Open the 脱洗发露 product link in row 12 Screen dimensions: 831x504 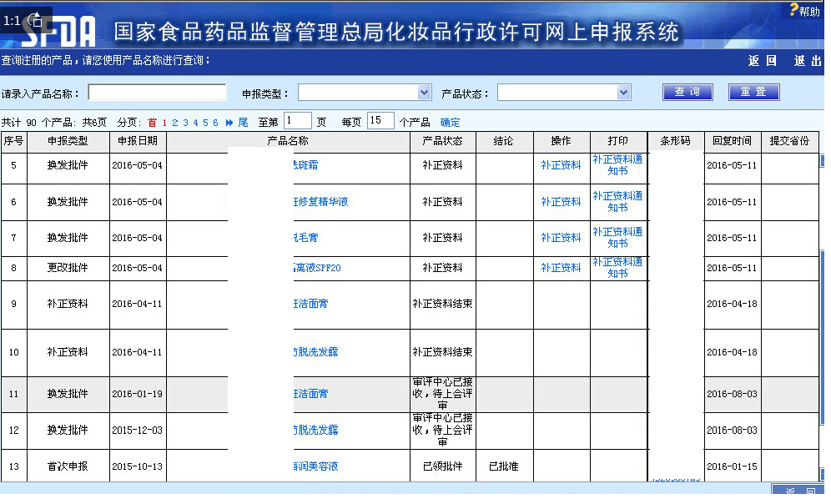pos(316,431)
